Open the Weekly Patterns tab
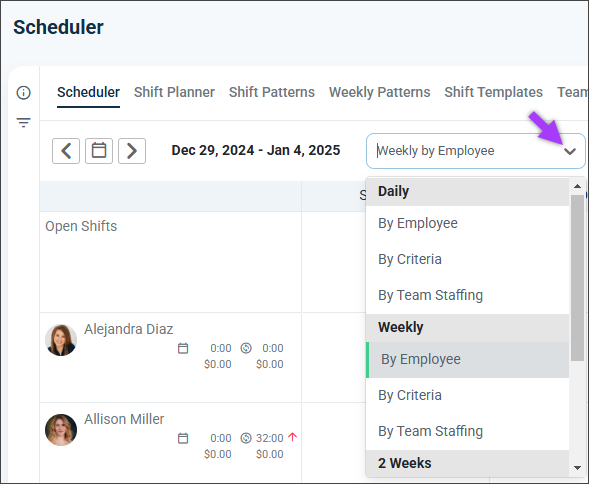This screenshot has width=589, height=484. tap(379, 92)
